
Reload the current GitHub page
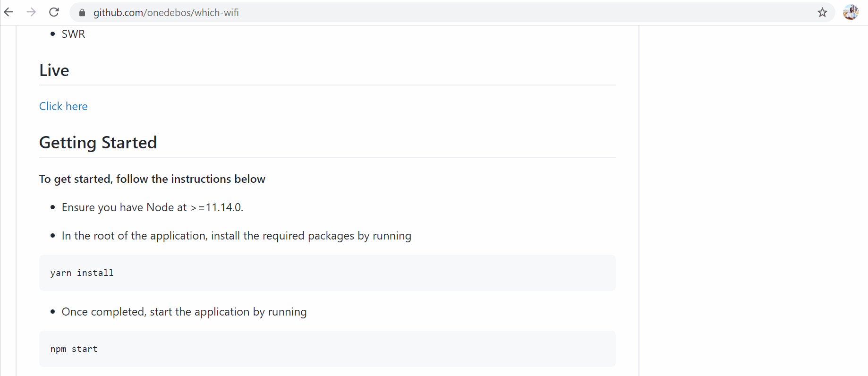(54, 12)
